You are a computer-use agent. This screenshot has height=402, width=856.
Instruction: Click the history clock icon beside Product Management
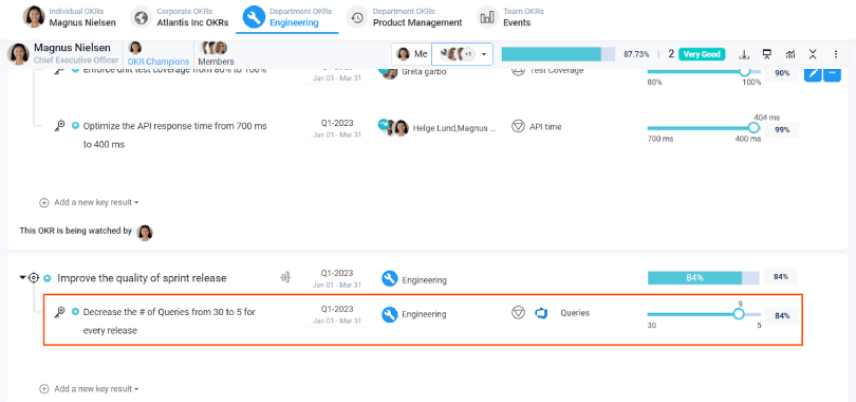pos(357,17)
